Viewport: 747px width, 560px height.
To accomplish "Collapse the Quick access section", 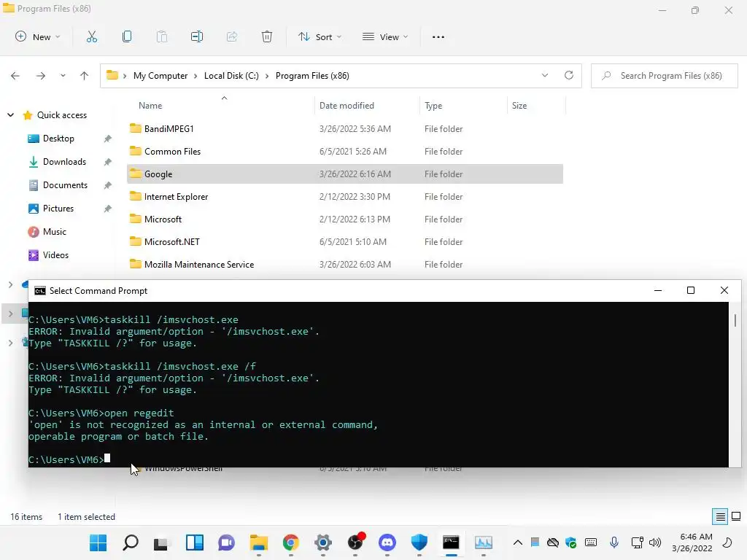I will (10, 114).
